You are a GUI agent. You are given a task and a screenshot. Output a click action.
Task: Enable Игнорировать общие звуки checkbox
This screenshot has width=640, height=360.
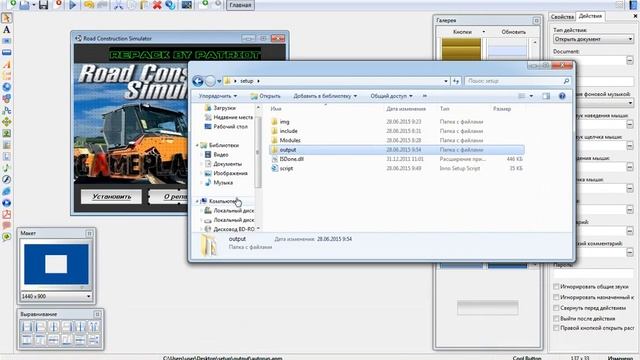coord(556,287)
